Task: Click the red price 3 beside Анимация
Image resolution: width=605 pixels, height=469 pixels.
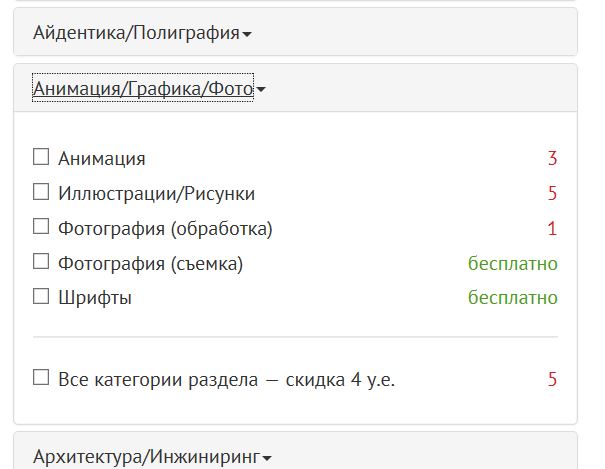Action: tap(552, 158)
